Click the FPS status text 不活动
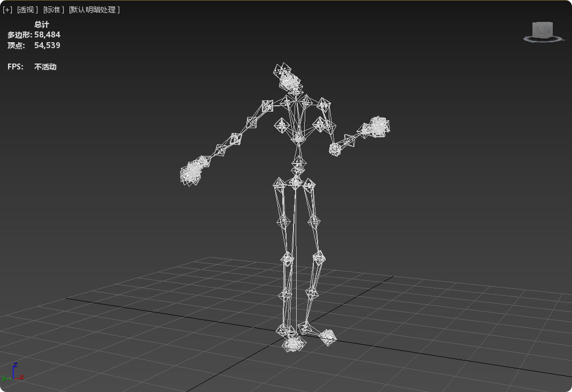The width and height of the screenshot is (572, 392). coord(45,67)
